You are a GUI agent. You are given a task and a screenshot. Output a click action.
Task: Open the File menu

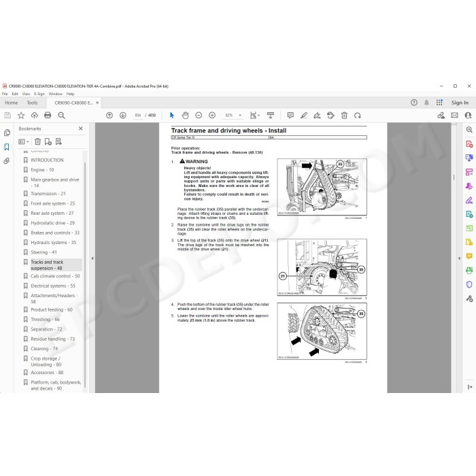click(5, 94)
